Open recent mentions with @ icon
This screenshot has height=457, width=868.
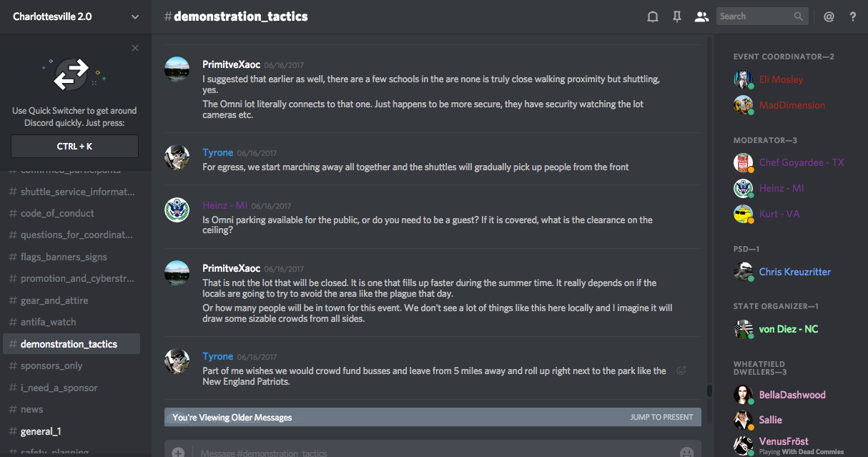point(829,16)
